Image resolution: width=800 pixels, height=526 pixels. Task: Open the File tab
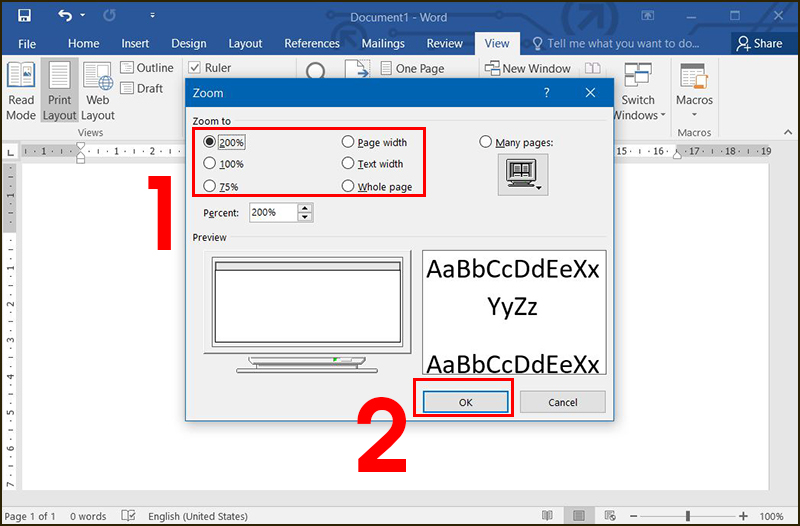(x=27, y=44)
